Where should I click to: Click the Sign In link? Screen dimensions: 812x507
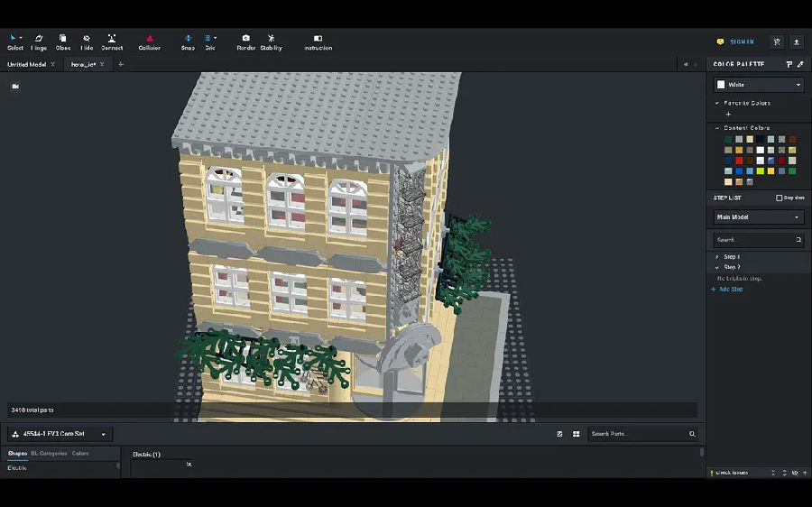click(742, 41)
